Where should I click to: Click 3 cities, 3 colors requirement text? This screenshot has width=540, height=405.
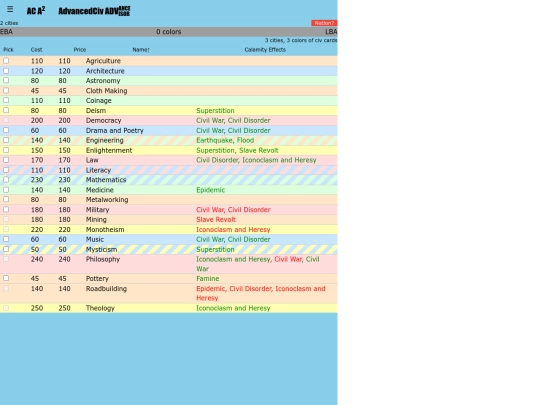pos(301,40)
